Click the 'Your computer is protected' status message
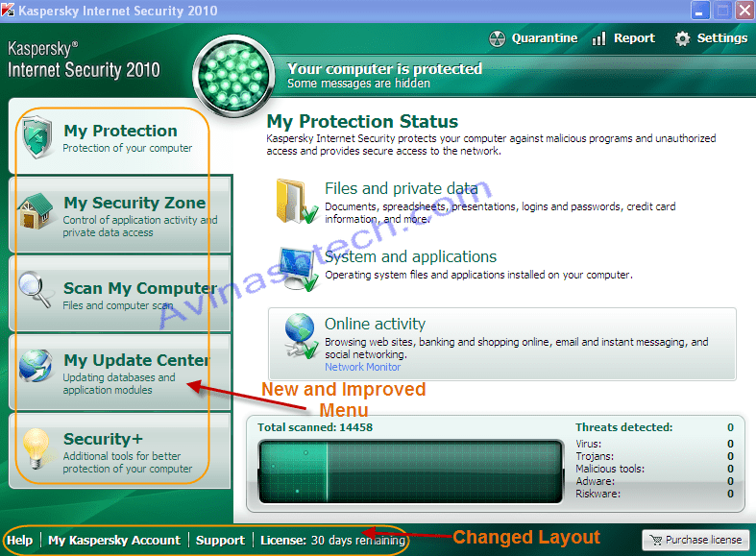Screen dimensions: 756x556 pos(384,69)
